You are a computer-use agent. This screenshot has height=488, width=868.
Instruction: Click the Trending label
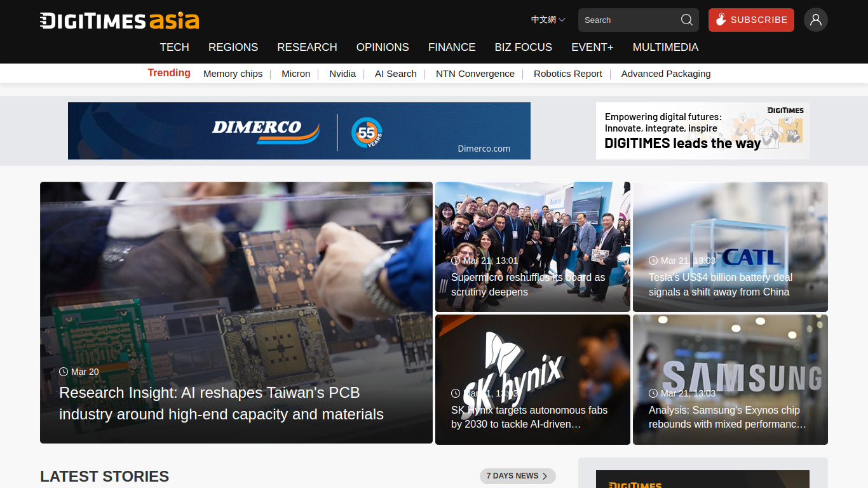(x=169, y=72)
